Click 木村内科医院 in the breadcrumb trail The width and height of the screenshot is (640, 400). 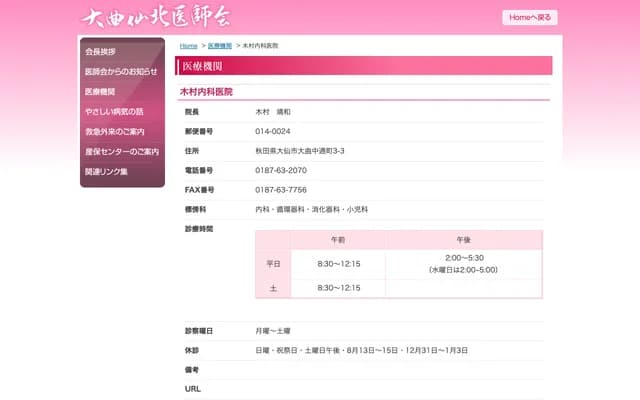tap(260, 46)
